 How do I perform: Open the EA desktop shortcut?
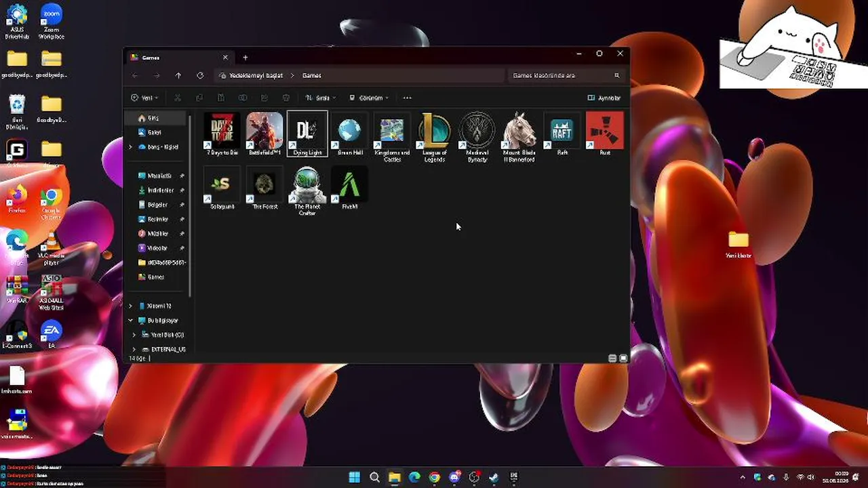pos(51,335)
